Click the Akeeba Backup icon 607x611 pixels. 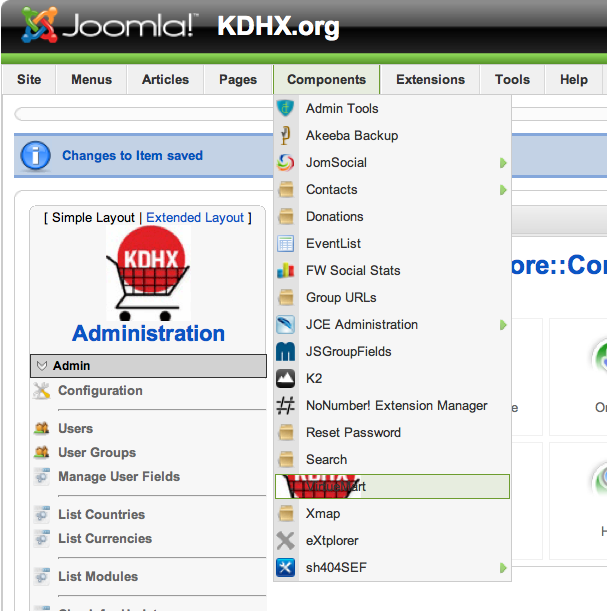[x=286, y=135]
